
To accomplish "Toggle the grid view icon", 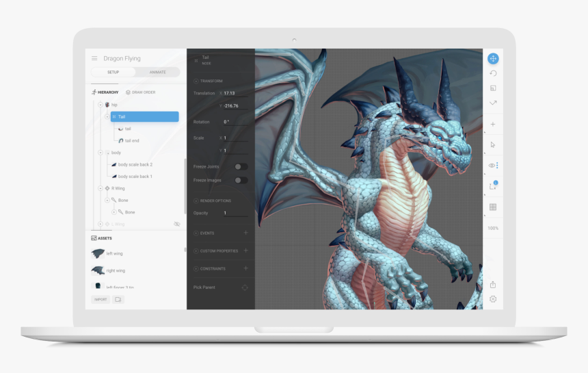I will point(493,207).
